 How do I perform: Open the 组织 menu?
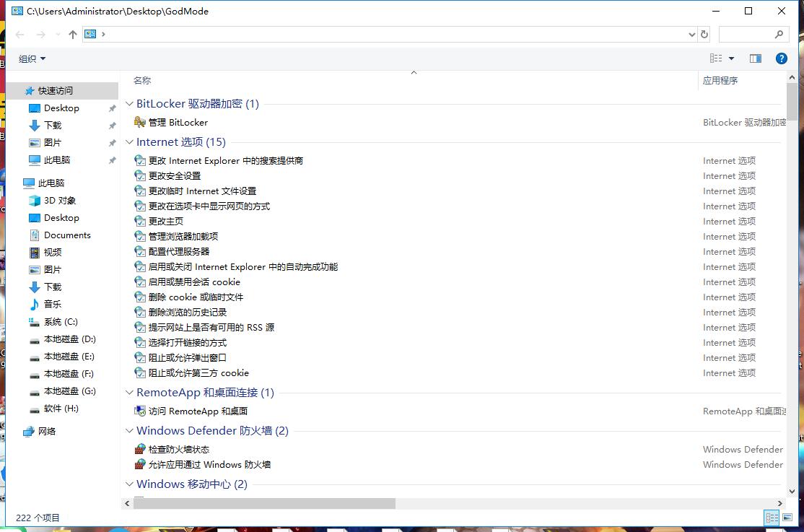pyautogui.click(x=30, y=58)
